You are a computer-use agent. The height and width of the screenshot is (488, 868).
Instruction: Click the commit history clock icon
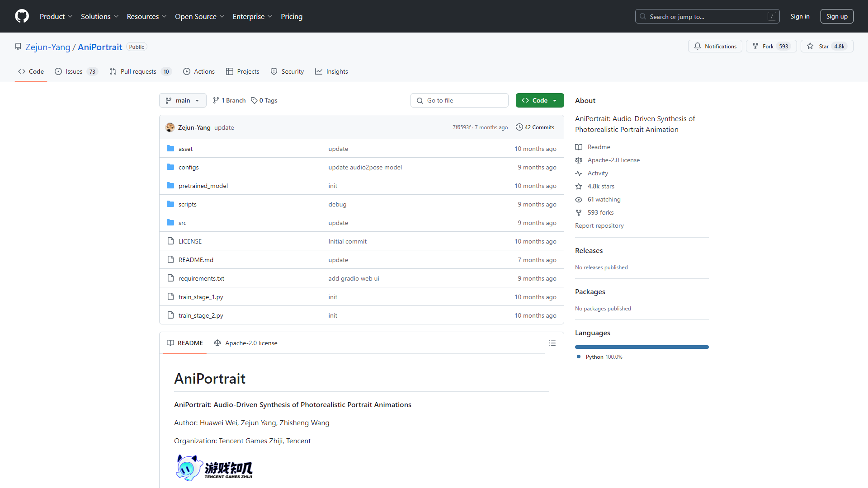519,127
